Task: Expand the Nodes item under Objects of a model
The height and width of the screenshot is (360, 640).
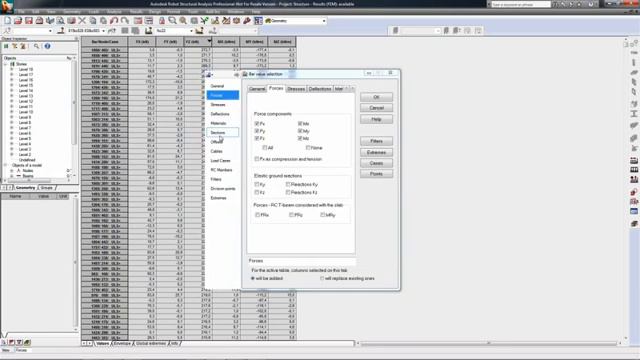Action: (x=12, y=171)
